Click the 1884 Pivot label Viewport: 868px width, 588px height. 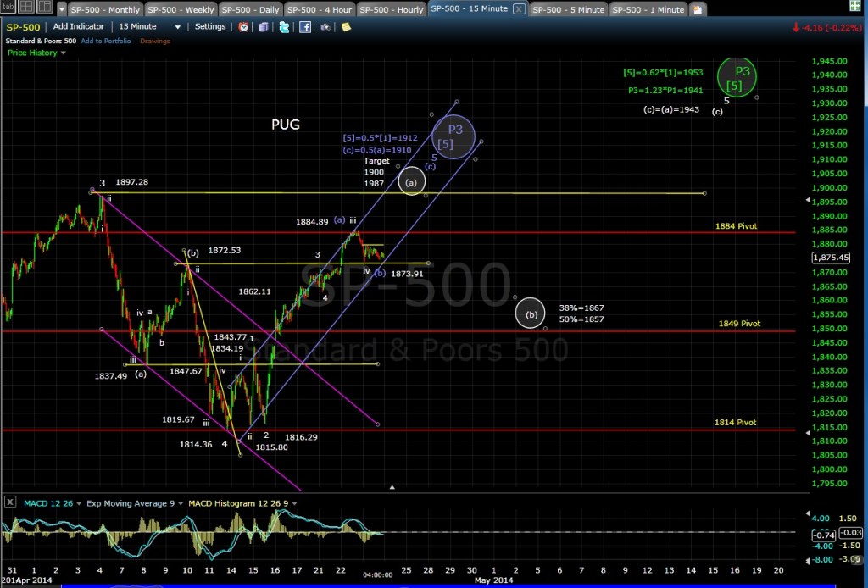pyautogui.click(x=736, y=225)
